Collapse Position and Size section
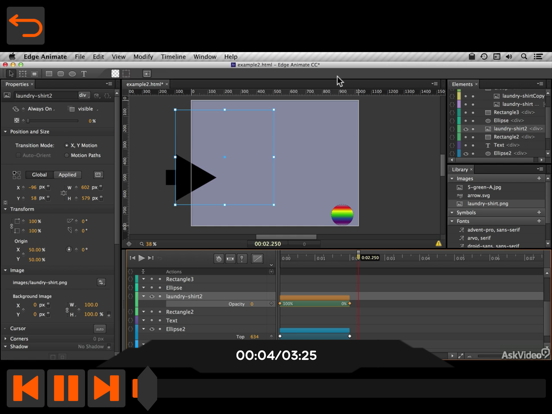Image resolution: width=552 pixels, height=414 pixels. 6,132
